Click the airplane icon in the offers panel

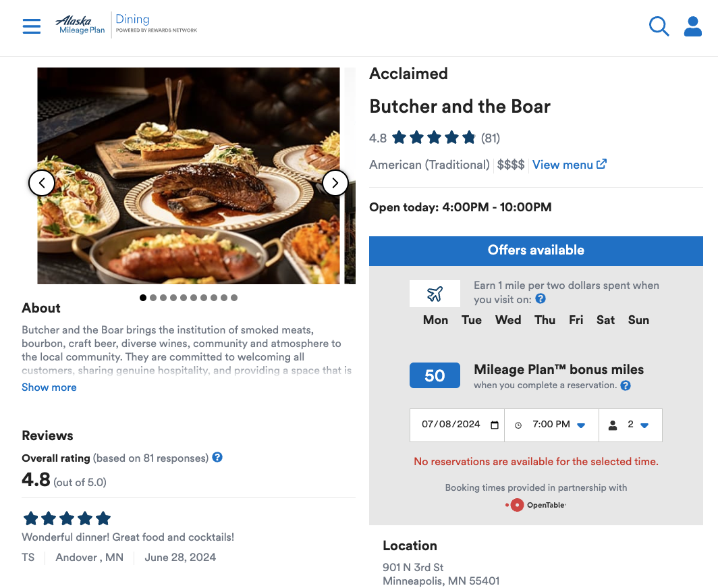(435, 293)
